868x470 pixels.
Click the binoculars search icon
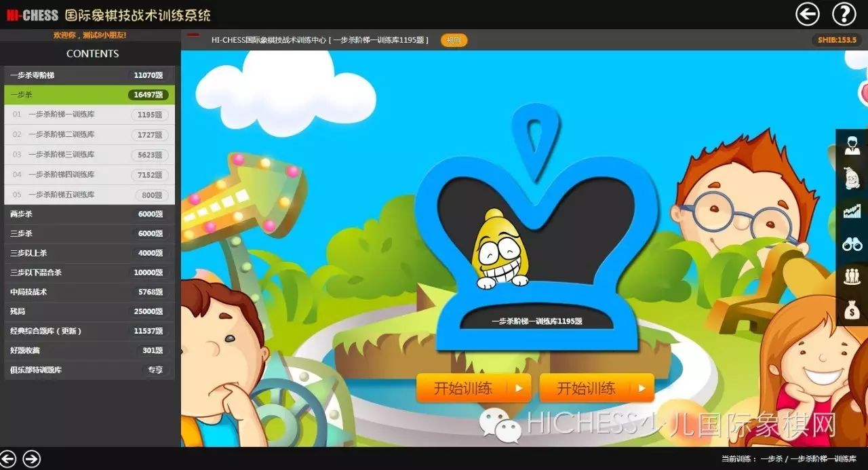[x=852, y=243]
